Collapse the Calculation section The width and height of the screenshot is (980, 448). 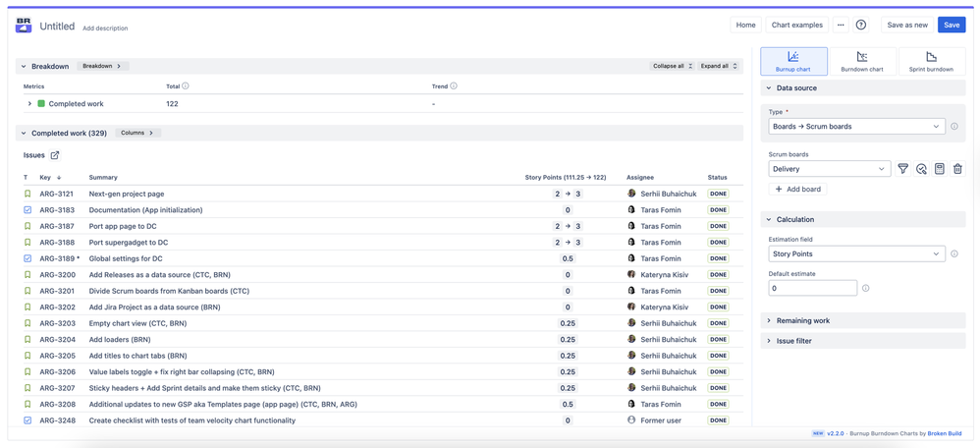769,220
